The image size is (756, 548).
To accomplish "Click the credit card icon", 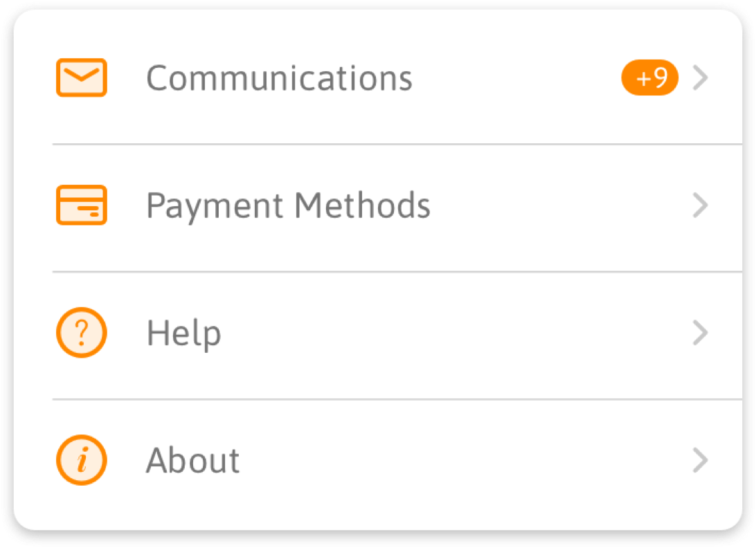I will pos(81,205).
